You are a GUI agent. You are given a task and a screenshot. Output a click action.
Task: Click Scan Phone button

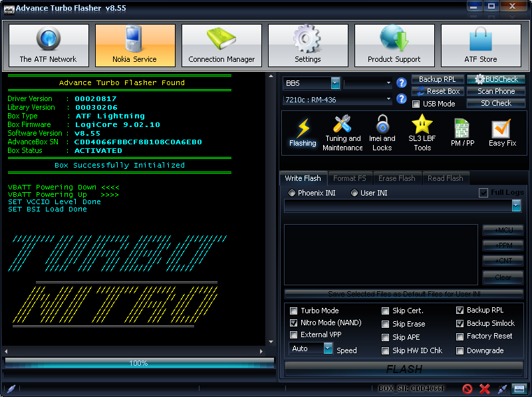point(496,91)
